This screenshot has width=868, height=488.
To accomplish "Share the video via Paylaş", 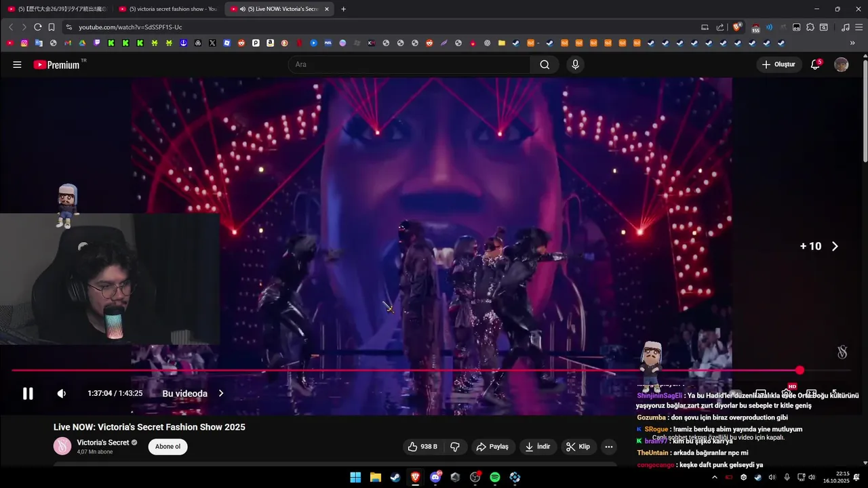I will (492, 447).
